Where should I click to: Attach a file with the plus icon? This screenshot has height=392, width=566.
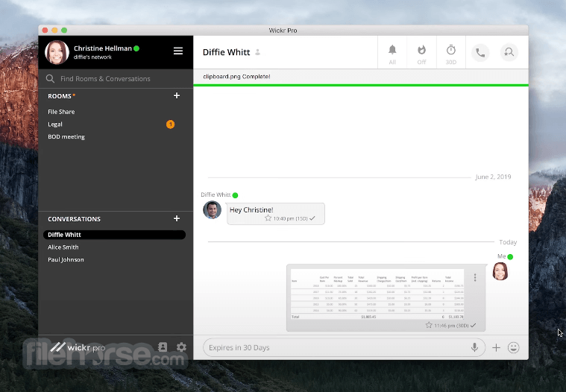point(497,347)
